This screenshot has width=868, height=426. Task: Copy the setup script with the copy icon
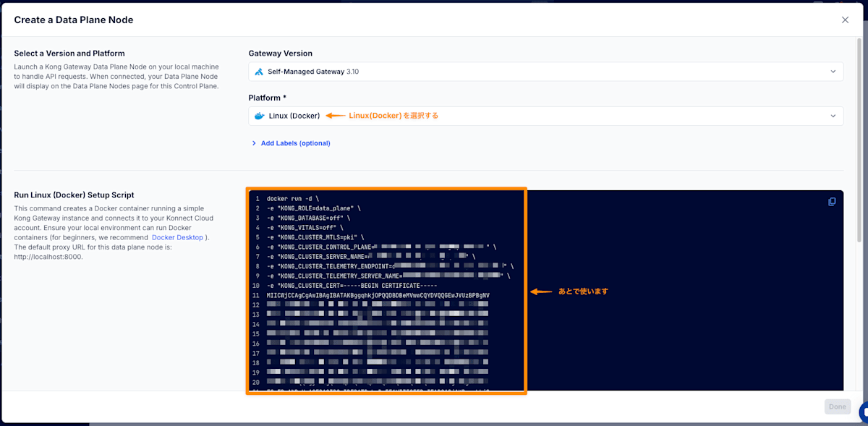coord(832,202)
